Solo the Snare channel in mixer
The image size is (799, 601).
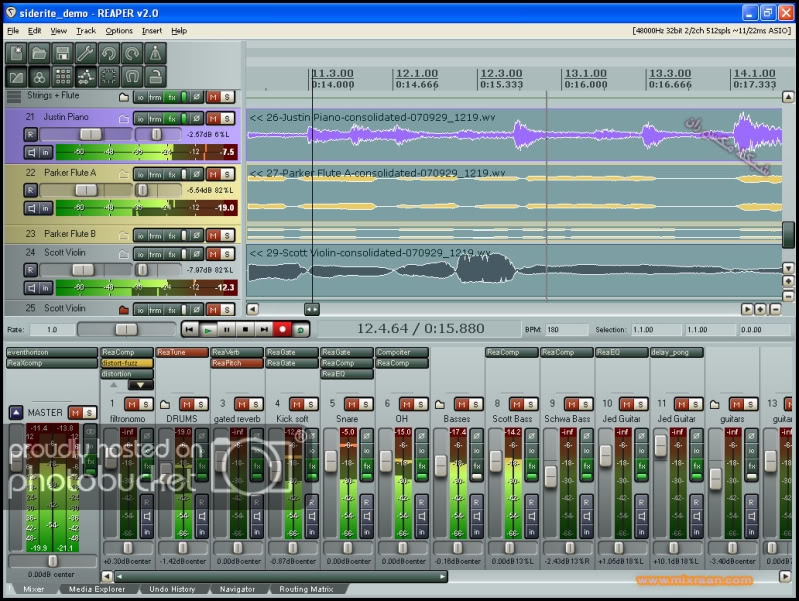[x=365, y=404]
